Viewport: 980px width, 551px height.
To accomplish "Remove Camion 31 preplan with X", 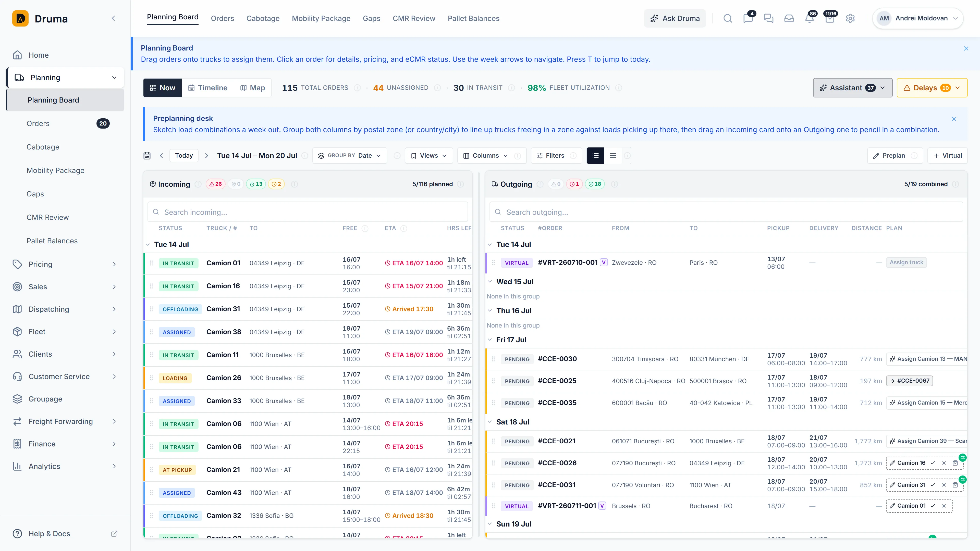I will point(944,485).
